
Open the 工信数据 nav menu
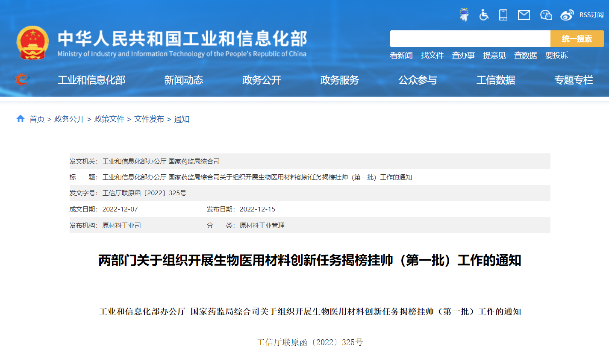pos(496,80)
